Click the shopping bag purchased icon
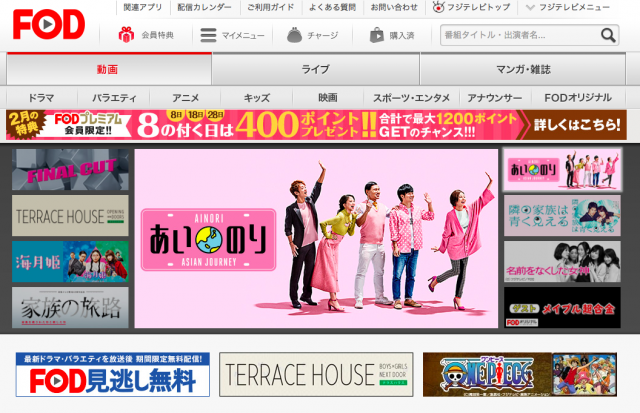Viewport: 640px width, 413px height. (377, 35)
